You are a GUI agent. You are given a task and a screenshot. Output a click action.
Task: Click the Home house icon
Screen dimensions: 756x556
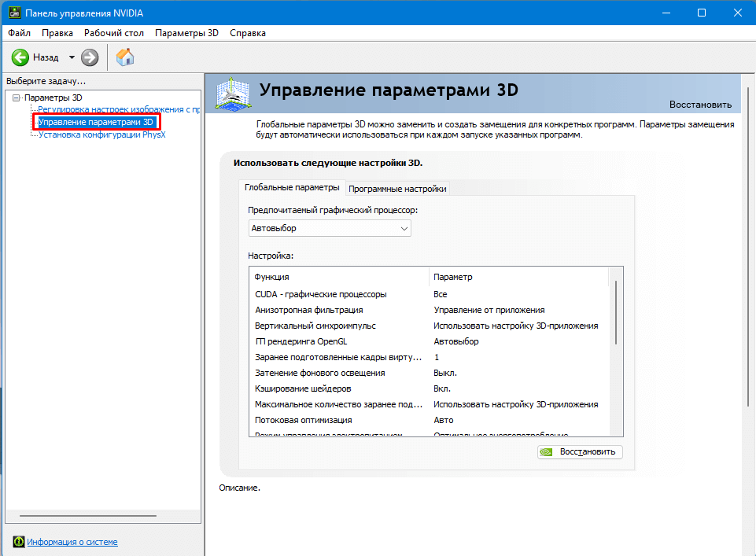pos(125,57)
